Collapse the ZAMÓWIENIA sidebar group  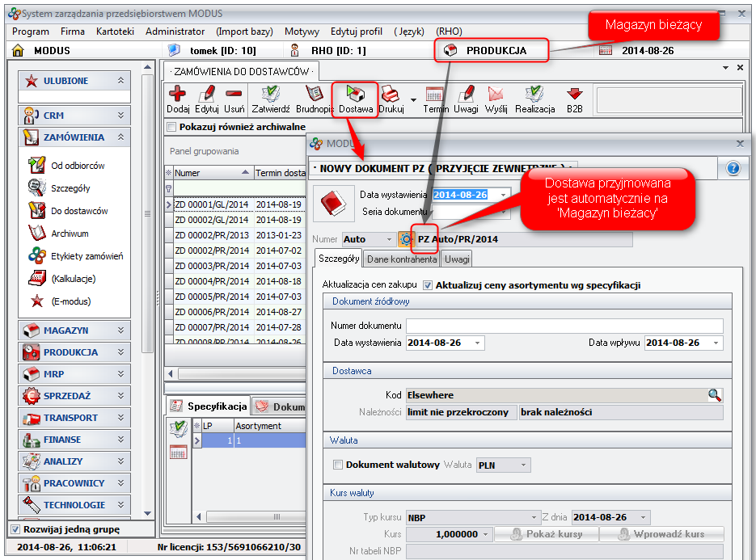[x=121, y=137]
